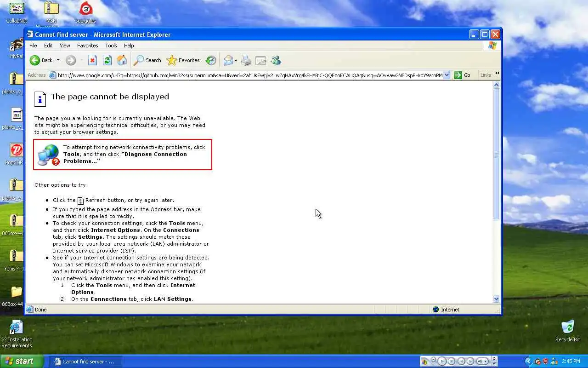Screen dimensions: 588x368
Task: Open the Favorites star toolbar button
Action: tap(183, 60)
